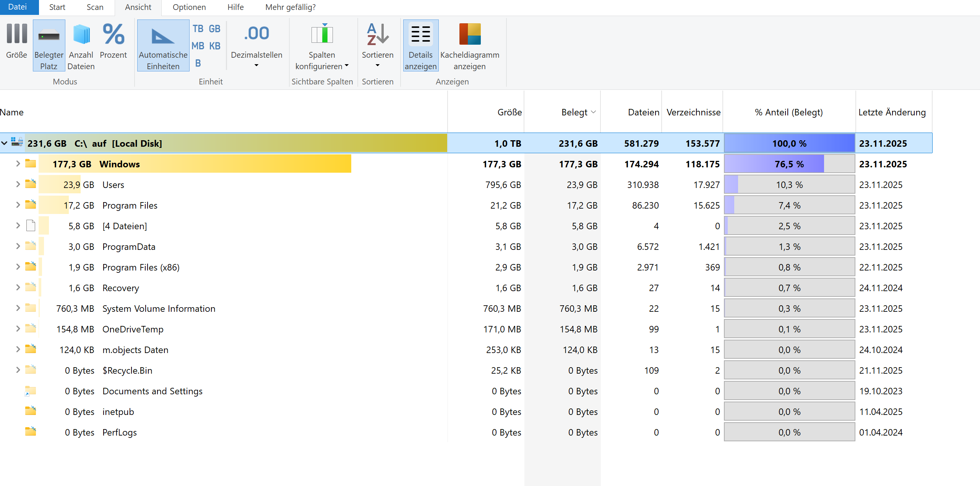Sort by Letzte Änderung column
980x486 pixels.
pyautogui.click(x=892, y=112)
